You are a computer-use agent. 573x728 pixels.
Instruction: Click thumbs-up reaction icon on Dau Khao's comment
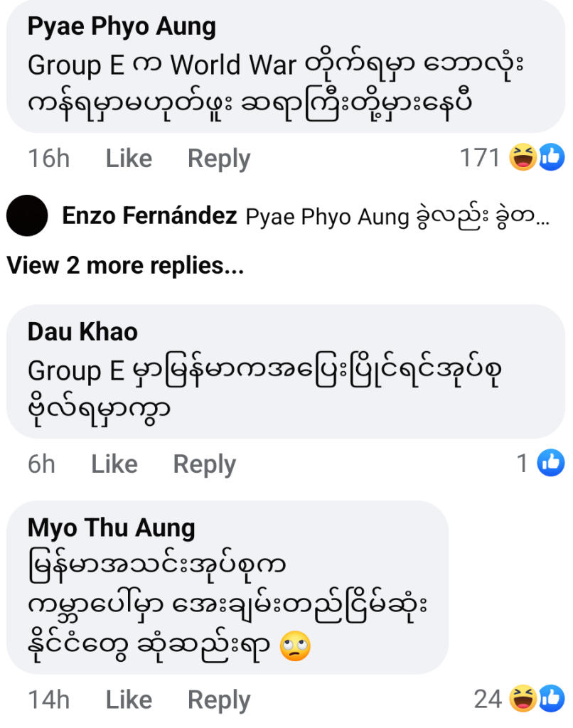[x=551, y=464]
